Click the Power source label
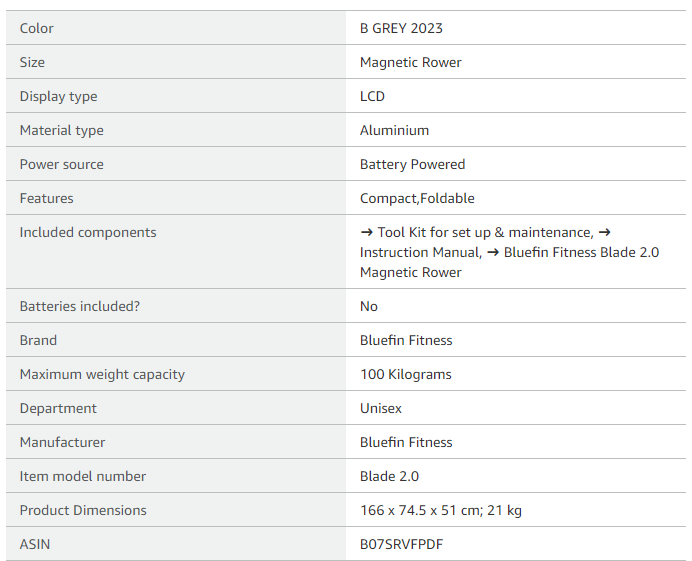 (61, 164)
